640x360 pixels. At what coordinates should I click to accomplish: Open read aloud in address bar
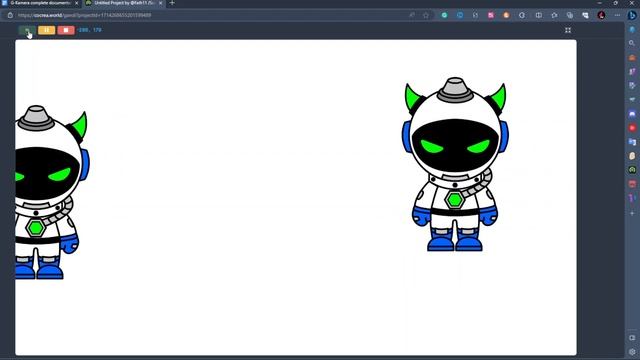[x=412, y=15]
